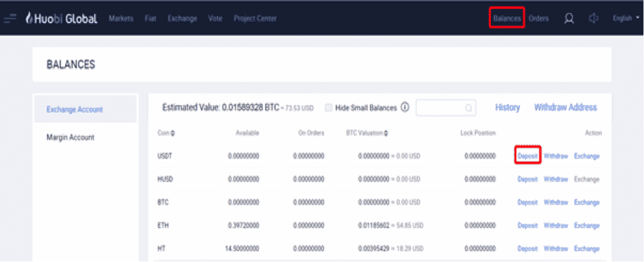Click Withdraw in the USDT row
Image resolution: width=644 pixels, height=262 pixels.
coord(556,156)
